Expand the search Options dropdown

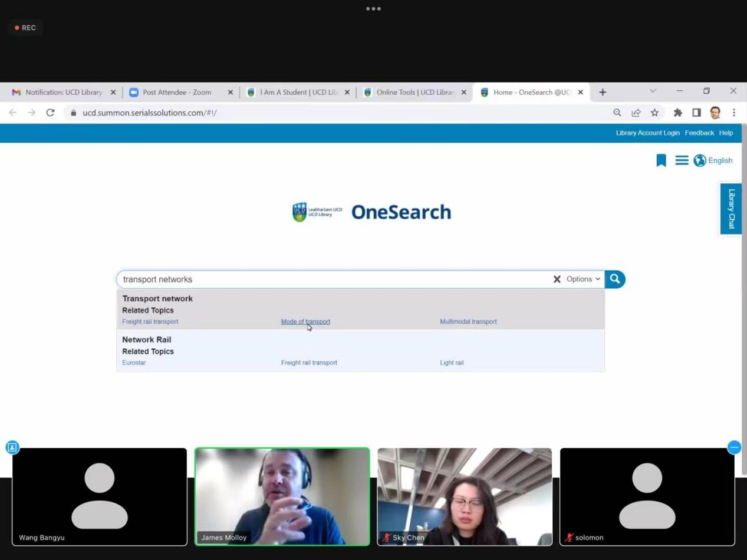pyautogui.click(x=583, y=279)
